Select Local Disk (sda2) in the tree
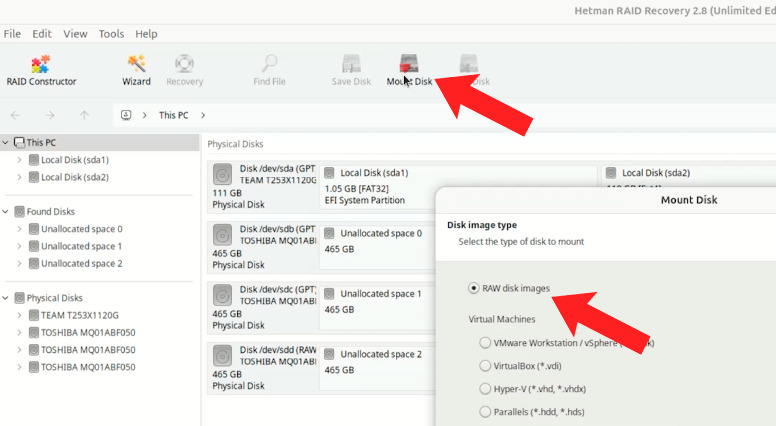This screenshot has height=426, width=776. (x=75, y=177)
